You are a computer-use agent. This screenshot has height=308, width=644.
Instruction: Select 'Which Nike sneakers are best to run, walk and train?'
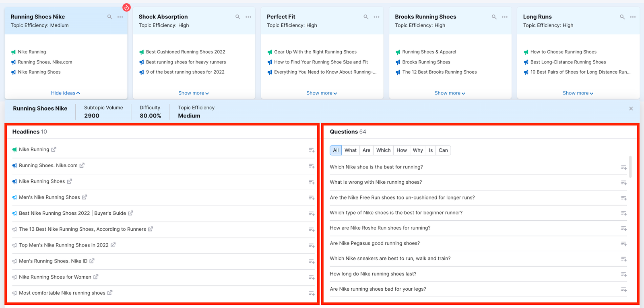pos(390,259)
